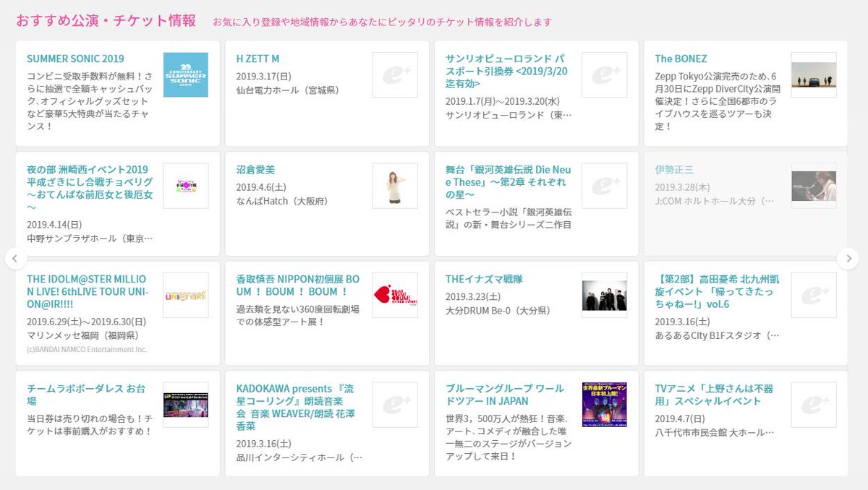Click e+ placeholder icon on 上野さんは不器用 card
This screenshot has width=868, height=490.
[x=814, y=405]
